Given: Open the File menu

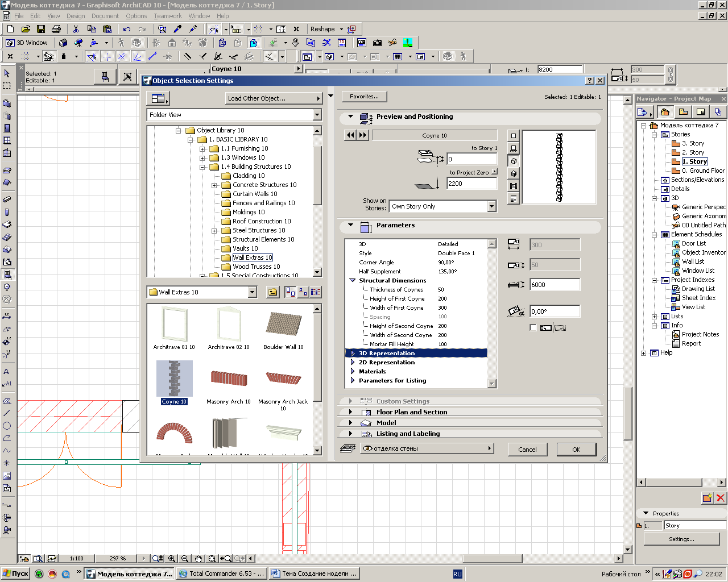Looking at the screenshot, I should (x=19, y=16).
